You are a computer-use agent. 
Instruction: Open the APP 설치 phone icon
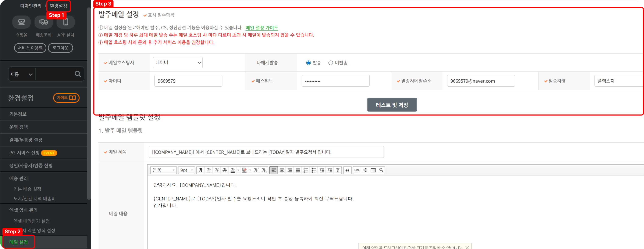click(x=65, y=22)
